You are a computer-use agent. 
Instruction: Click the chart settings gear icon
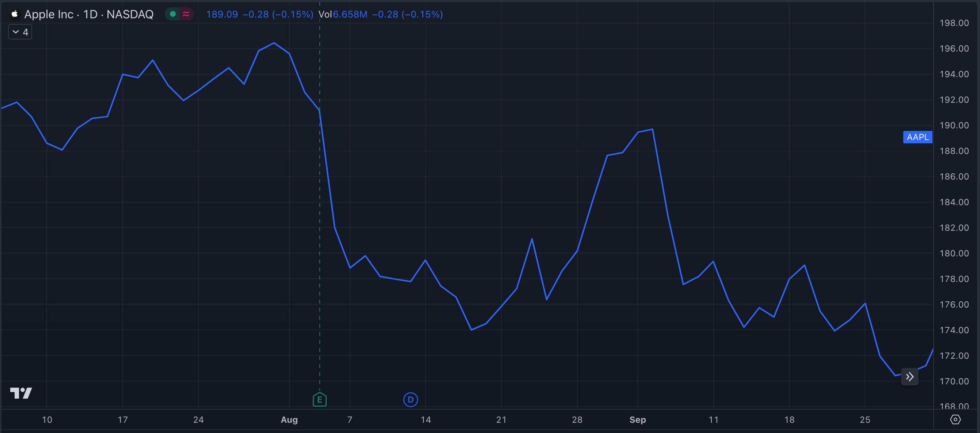(x=955, y=419)
